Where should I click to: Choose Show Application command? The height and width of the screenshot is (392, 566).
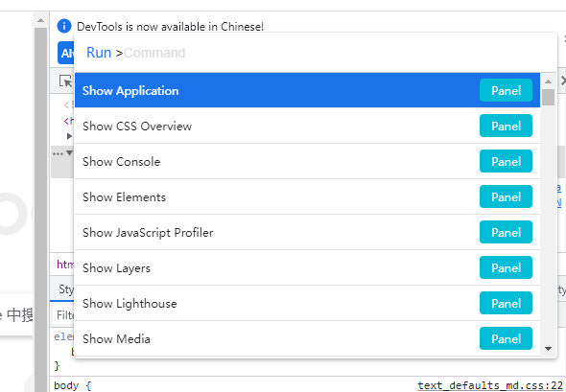click(x=307, y=90)
